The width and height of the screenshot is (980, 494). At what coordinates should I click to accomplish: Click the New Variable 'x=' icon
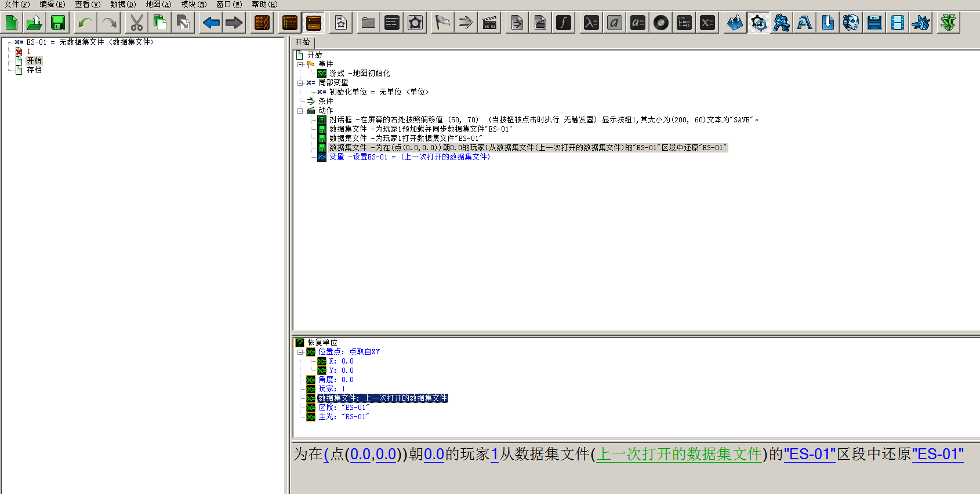coord(707,23)
